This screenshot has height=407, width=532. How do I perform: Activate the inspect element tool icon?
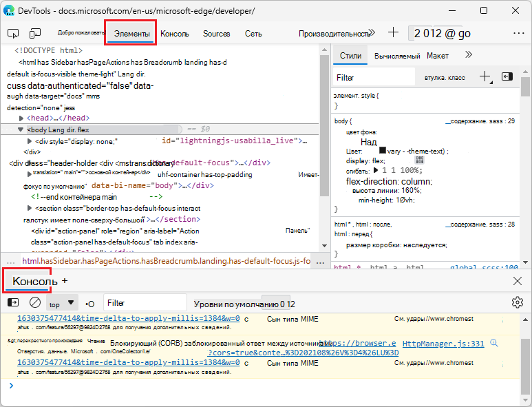click(13, 33)
